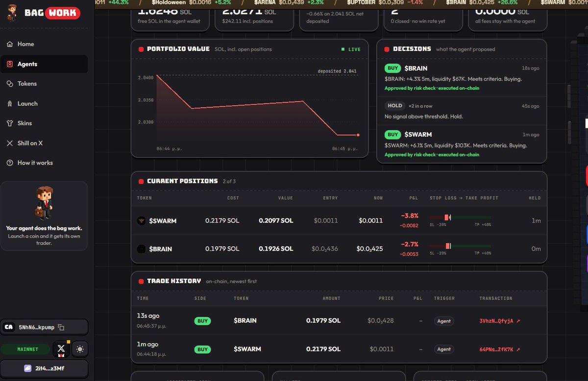Viewport: 588px width, 381px height.
Task: Toggle the light/dark theme sun button
Action: 80,349
